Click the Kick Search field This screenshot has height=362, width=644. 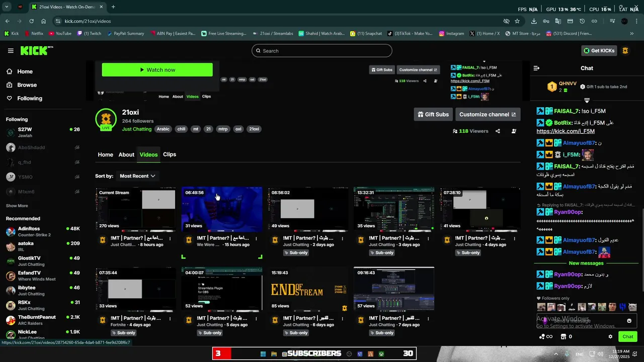coord(322,51)
